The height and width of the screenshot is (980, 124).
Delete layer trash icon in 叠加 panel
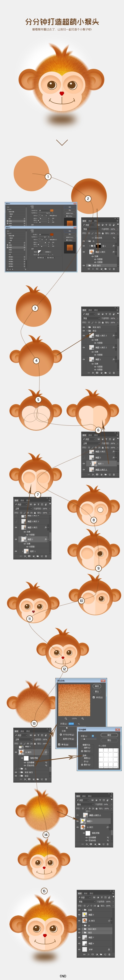[x=108, y=844]
